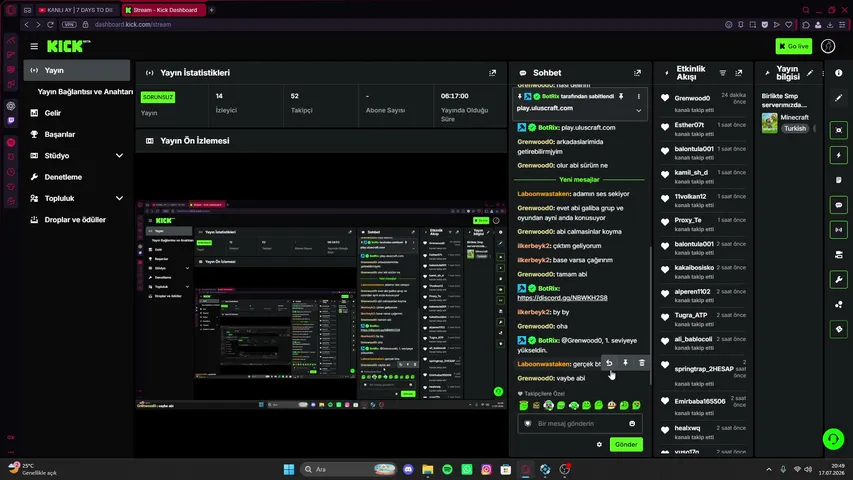Open Başarılar in the sidebar
Image resolution: width=853 pixels, height=480 pixels.
point(60,134)
